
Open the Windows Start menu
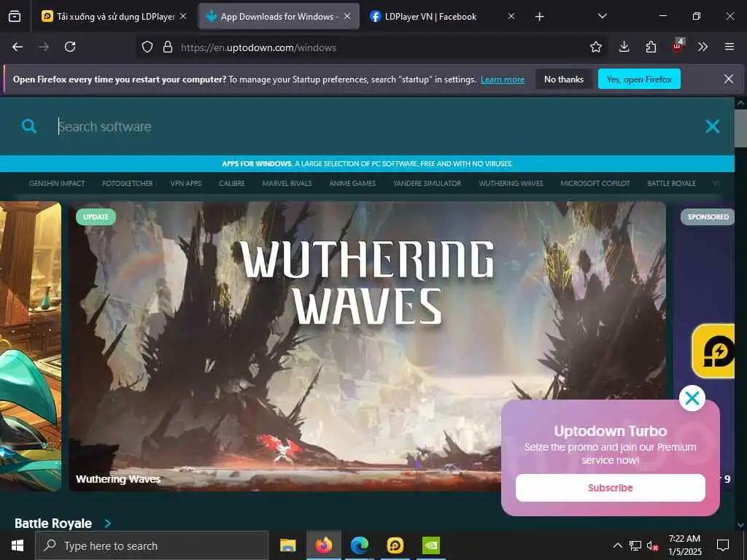[x=18, y=545]
